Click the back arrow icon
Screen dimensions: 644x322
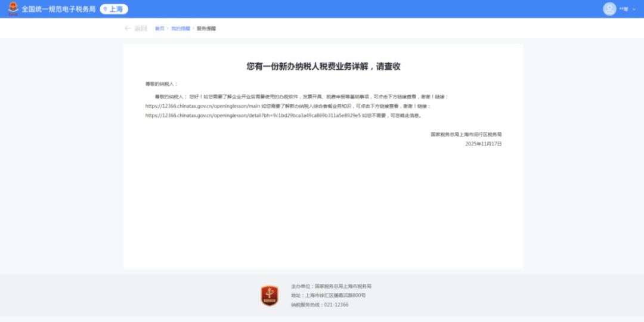point(128,29)
